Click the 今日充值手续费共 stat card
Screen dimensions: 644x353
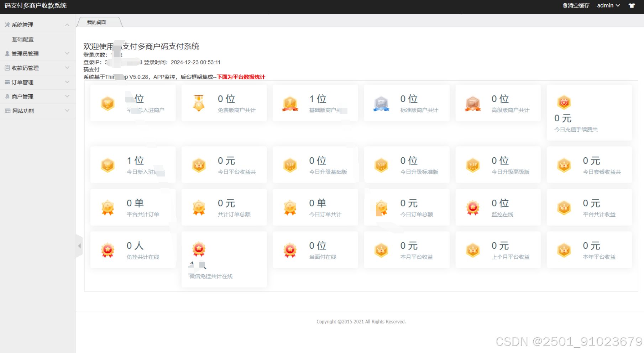[x=589, y=112]
